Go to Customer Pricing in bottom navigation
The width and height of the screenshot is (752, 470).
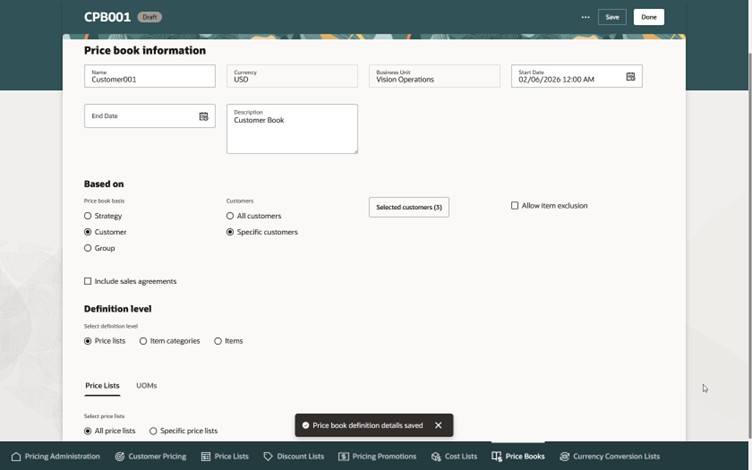coord(151,457)
